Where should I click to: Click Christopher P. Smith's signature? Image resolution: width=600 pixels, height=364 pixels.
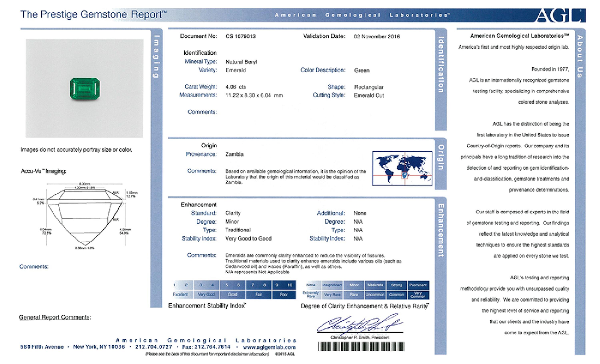(x=360, y=324)
